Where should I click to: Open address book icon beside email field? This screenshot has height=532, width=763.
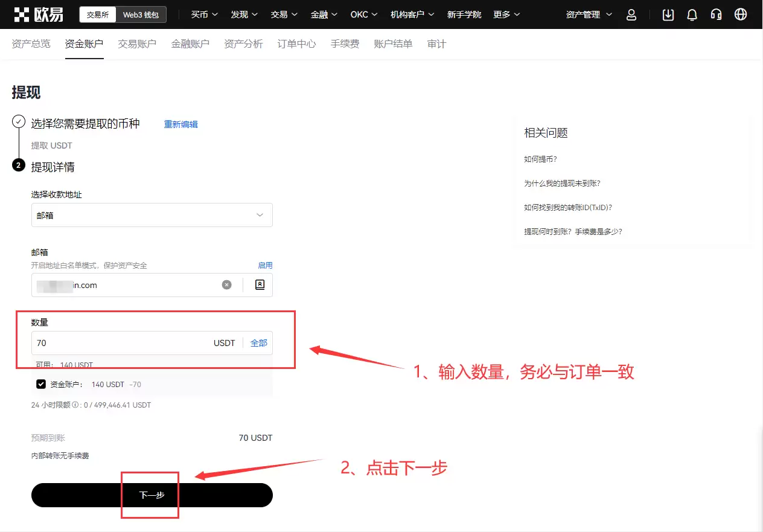point(259,284)
